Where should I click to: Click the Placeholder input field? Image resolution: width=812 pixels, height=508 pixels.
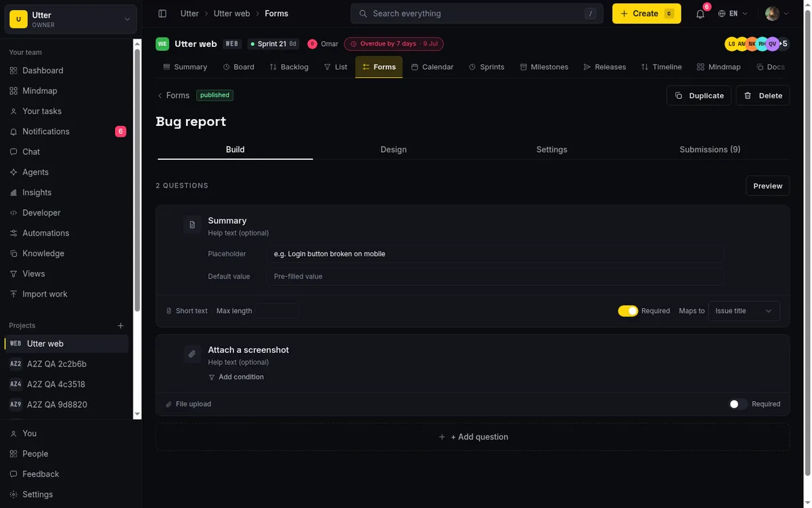[495, 254]
